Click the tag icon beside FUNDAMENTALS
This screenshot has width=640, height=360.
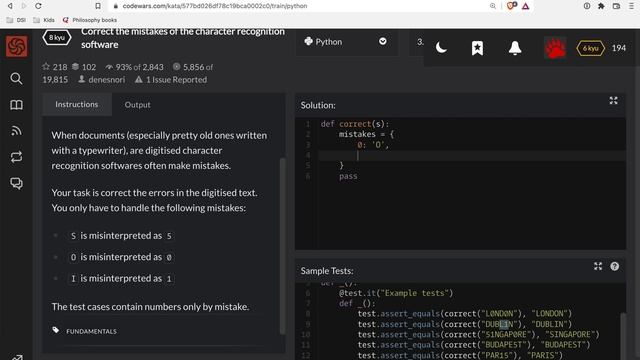pos(56,330)
